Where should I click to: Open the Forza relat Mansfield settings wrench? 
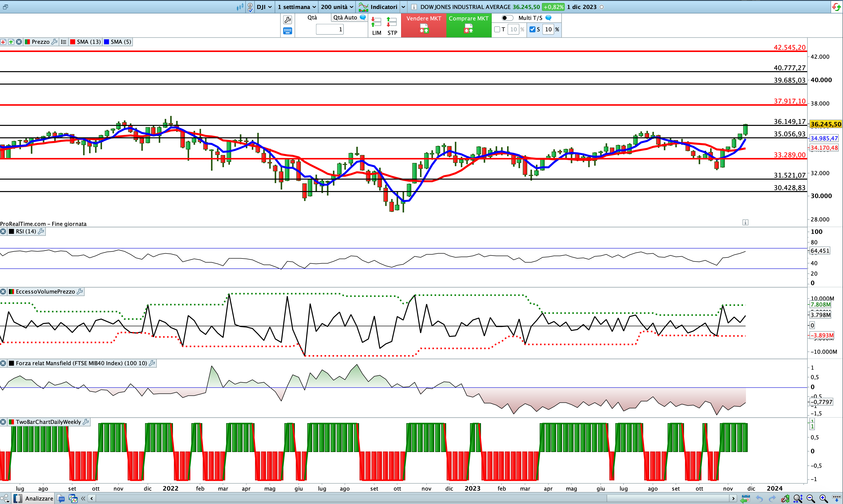tap(152, 363)
